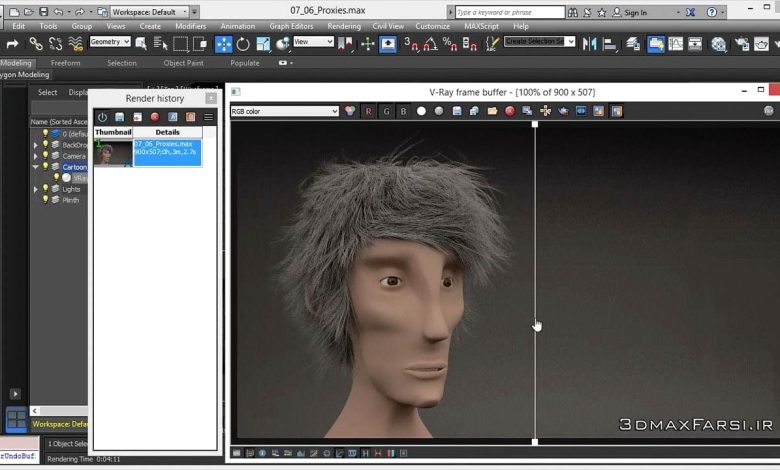
Task: Open the Workspace: Default dropdown
Action: (148, 12)
